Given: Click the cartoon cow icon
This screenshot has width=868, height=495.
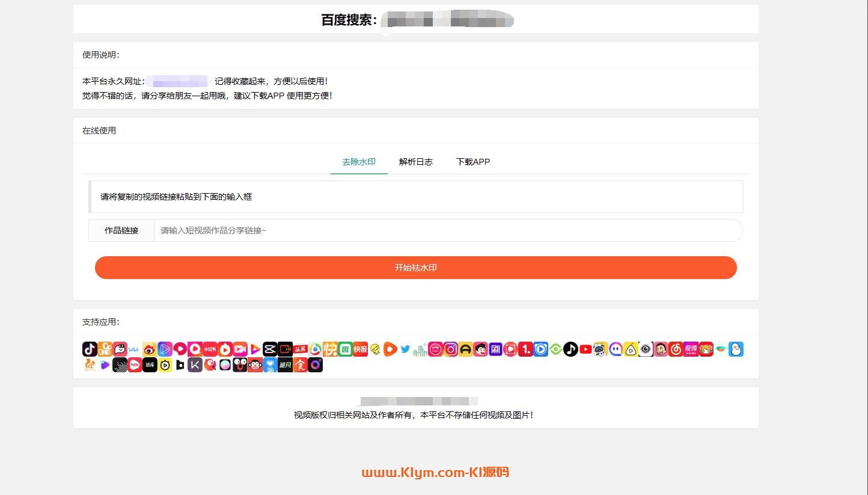Looking at the screenshot, I should tap(601, 349).
